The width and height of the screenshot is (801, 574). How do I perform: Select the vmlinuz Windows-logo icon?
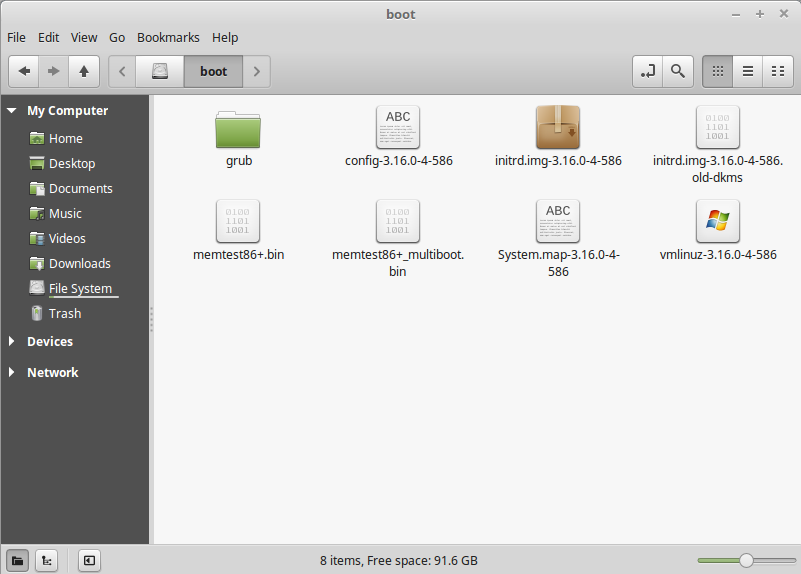[x=718, y=221]
